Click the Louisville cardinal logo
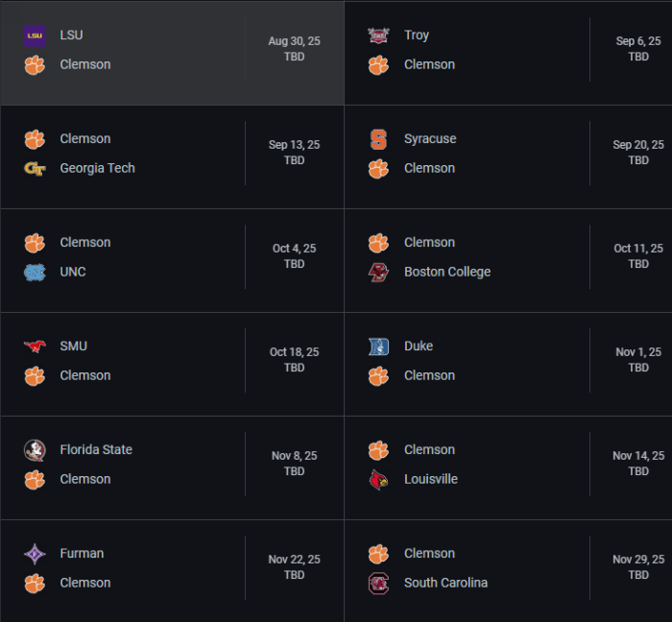672x622 pixels. pos(378,479)
